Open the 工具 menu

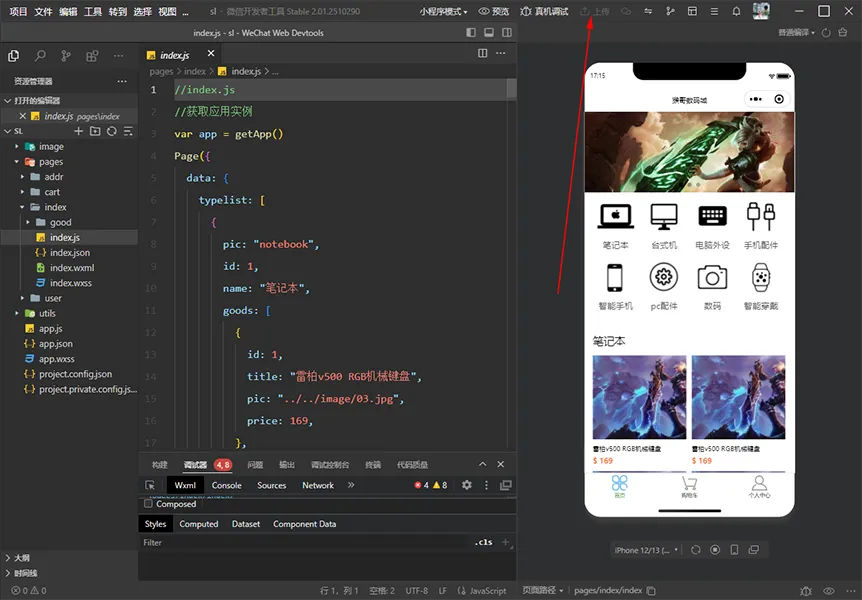92,11
